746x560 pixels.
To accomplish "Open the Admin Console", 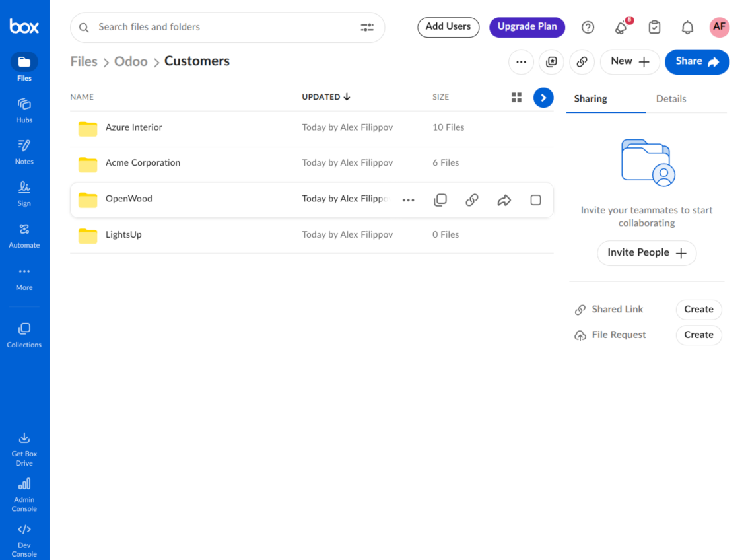I will pyautogui.click(x=24, y=495).
